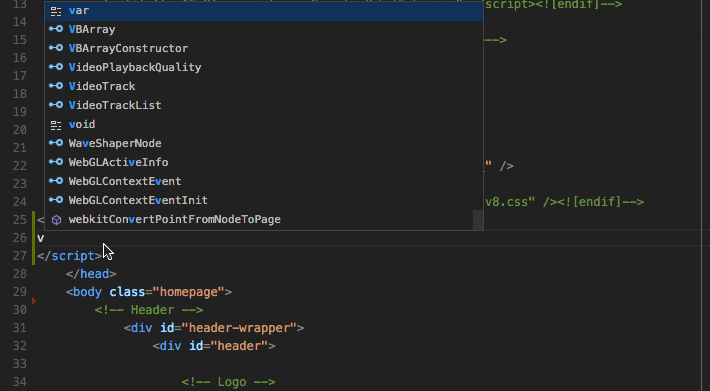The image size is (710, 391).
Task: Click the Logo comment on line 34
Action: 228,382
